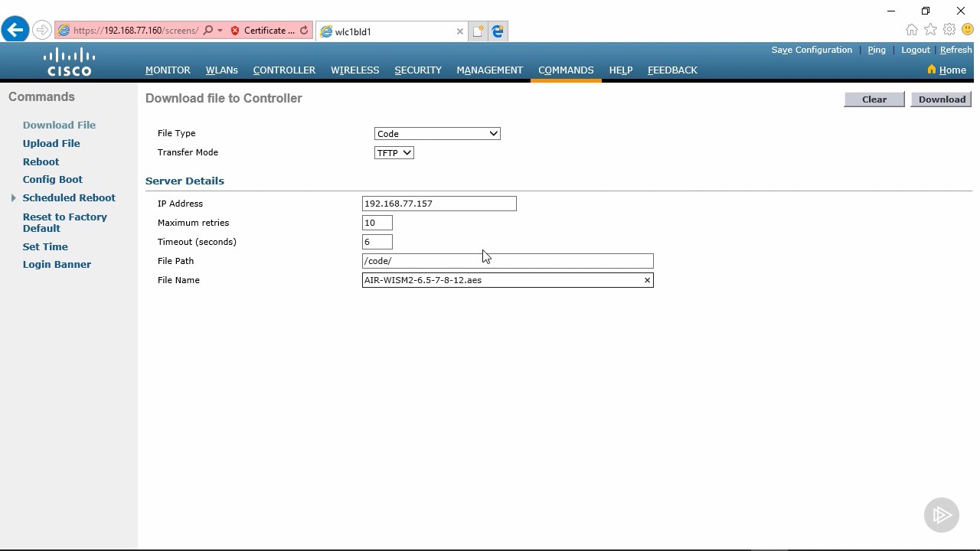The height and width of the screenshot is (551, 980).
Task: Click the Certificate error label
Action: pos(269,31)
